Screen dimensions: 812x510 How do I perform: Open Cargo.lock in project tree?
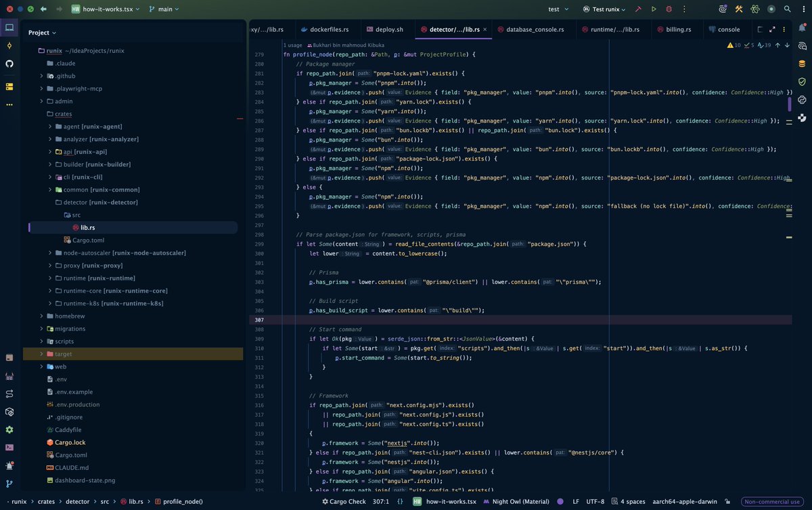click(x=70, y=442)
